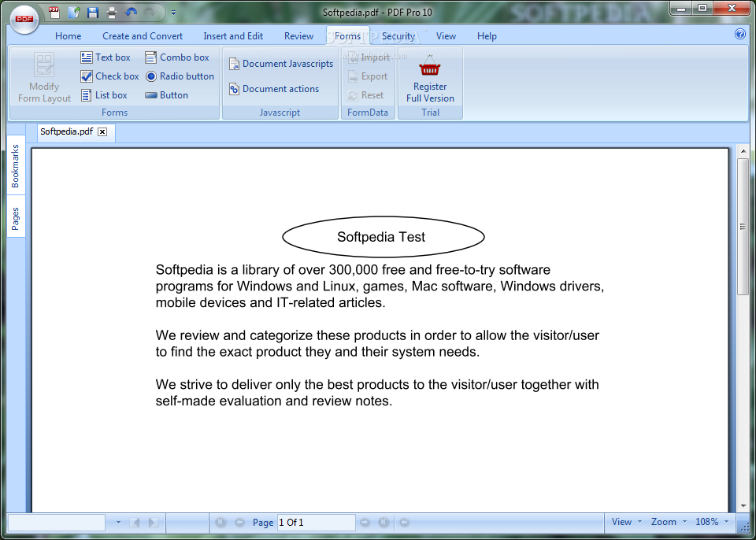The image size is (756, 540).
Task: Click text 'mobile devices and IT-related articles.'
Action: point(270,303)
